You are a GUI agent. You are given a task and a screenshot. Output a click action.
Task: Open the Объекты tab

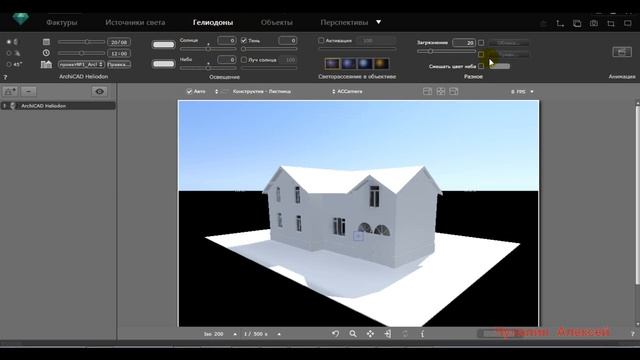[276, 22]
